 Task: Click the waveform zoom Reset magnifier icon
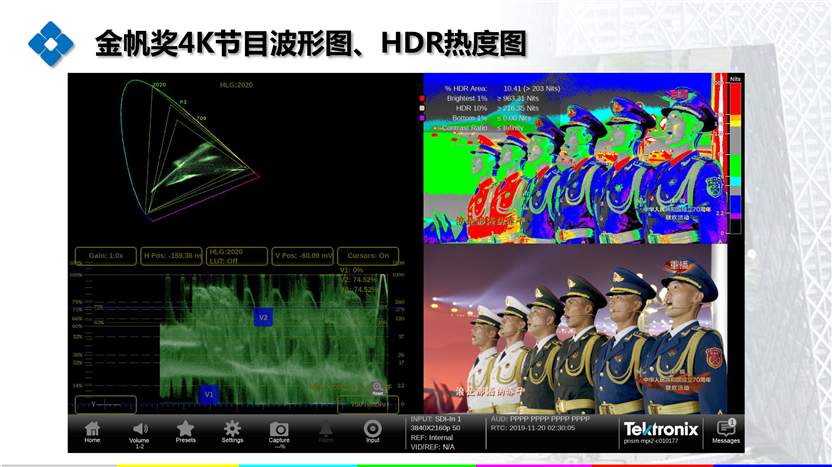pyautogui.click(x=378, y=388)
